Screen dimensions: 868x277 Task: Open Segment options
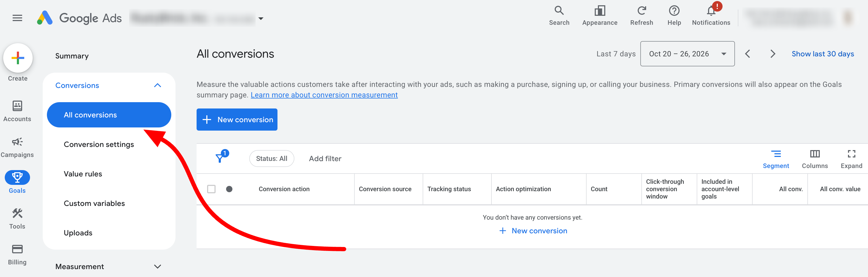(x=776, y=159)
